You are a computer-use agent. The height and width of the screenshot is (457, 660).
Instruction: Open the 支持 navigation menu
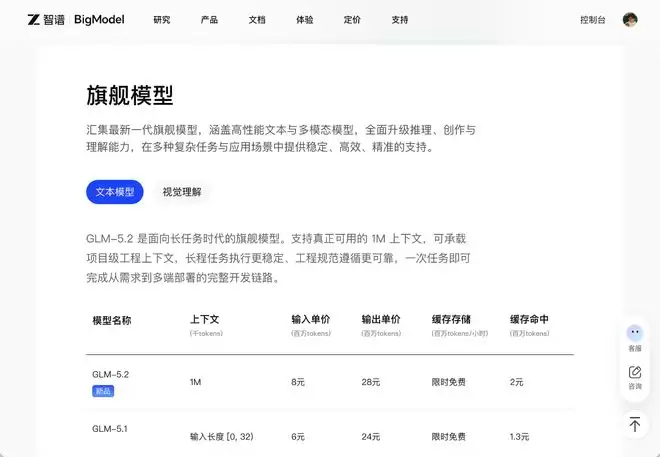399,20
